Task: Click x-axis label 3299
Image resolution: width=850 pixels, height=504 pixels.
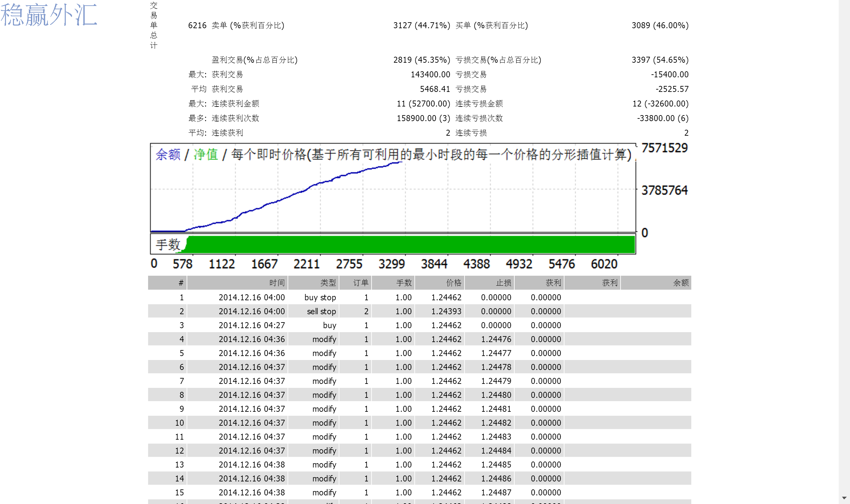Action: [x=391, y=264]
